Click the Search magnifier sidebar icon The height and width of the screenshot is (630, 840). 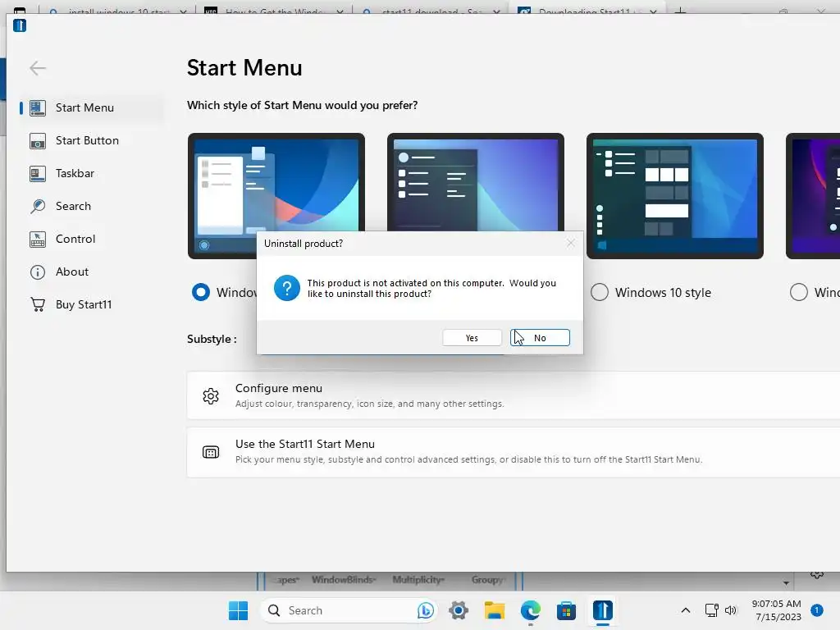[38, 206]
